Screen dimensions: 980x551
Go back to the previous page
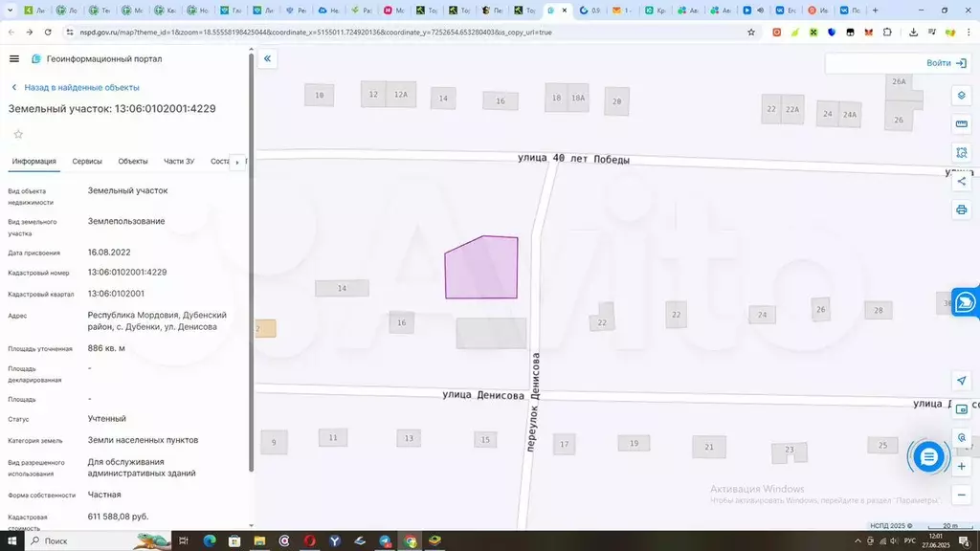pyautogui.click(x=11, y=32)
